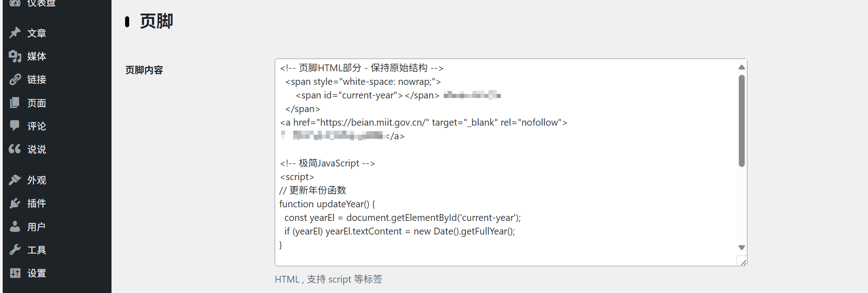This screenshot has height=293, width=868.
Task: Click the quote marks icon for 说说
Action: pyautogui.click(x=15, y=149)
